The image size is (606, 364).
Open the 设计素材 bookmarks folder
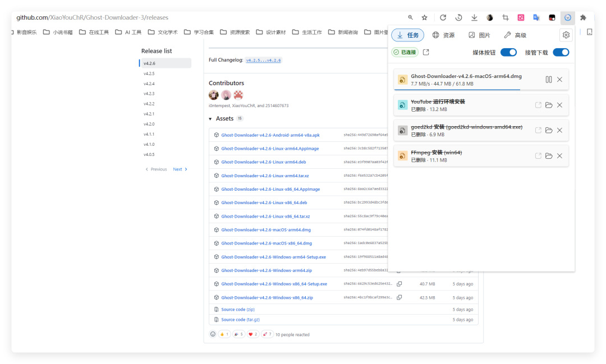pyautogui.click(x=270, y=32)
